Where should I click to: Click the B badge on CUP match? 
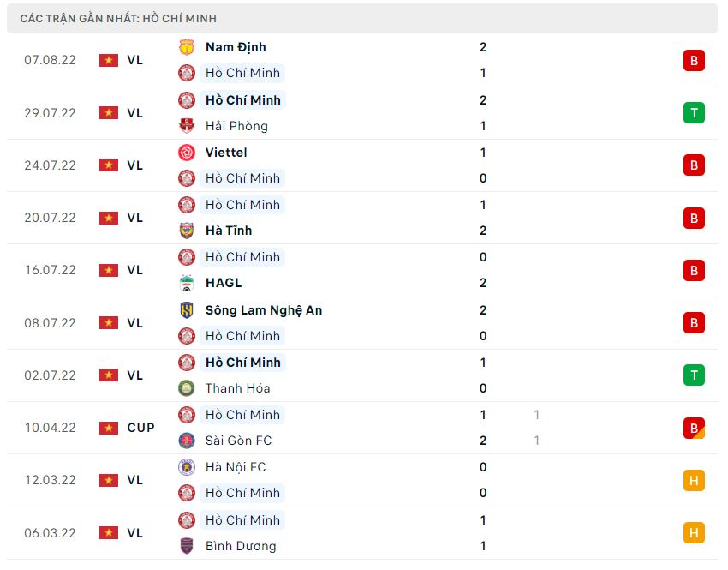(694, 428)
